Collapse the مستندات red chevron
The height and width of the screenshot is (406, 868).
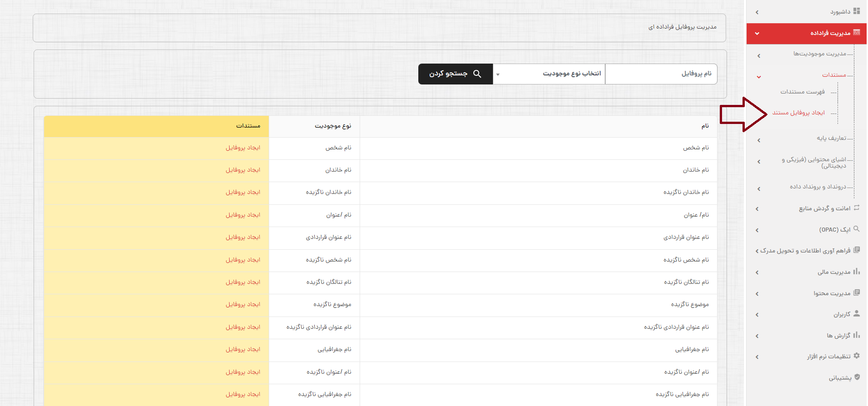point(759,77)
